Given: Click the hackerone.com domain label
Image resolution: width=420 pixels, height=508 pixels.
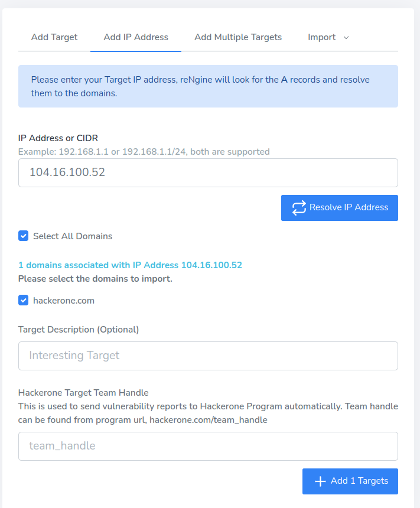Looking at the screenshot, I should tap(64, 301).
